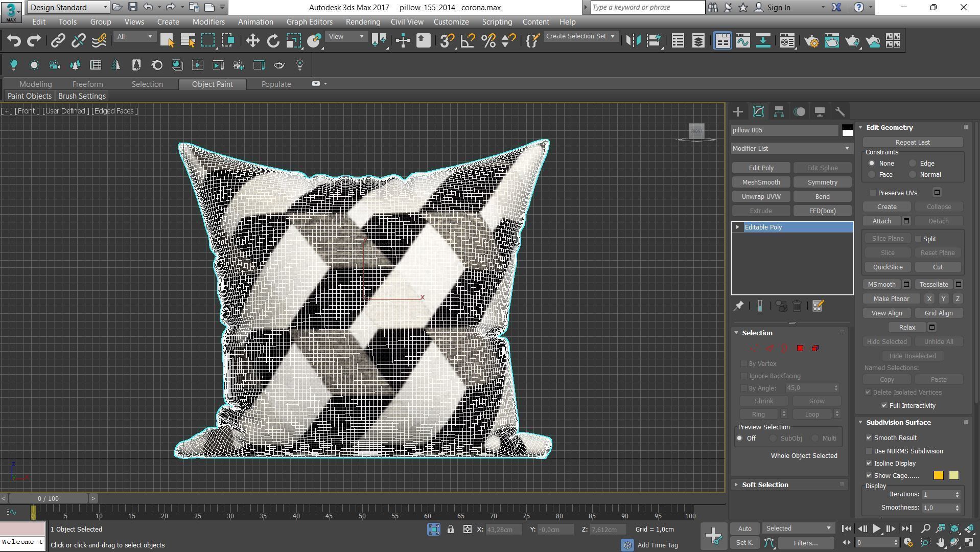Select the Face constraint radio button
The image size is (980, 552).
[872, 175]
